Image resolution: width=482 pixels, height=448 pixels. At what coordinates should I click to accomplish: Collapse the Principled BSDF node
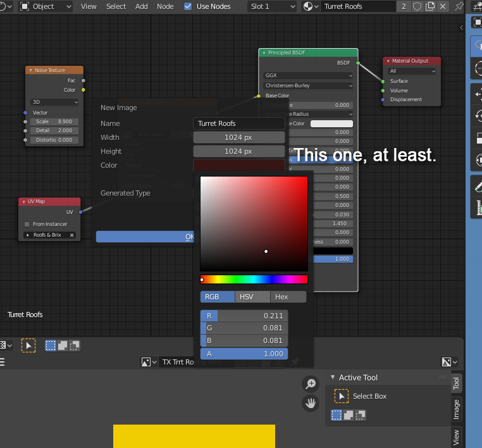[264, 53]
